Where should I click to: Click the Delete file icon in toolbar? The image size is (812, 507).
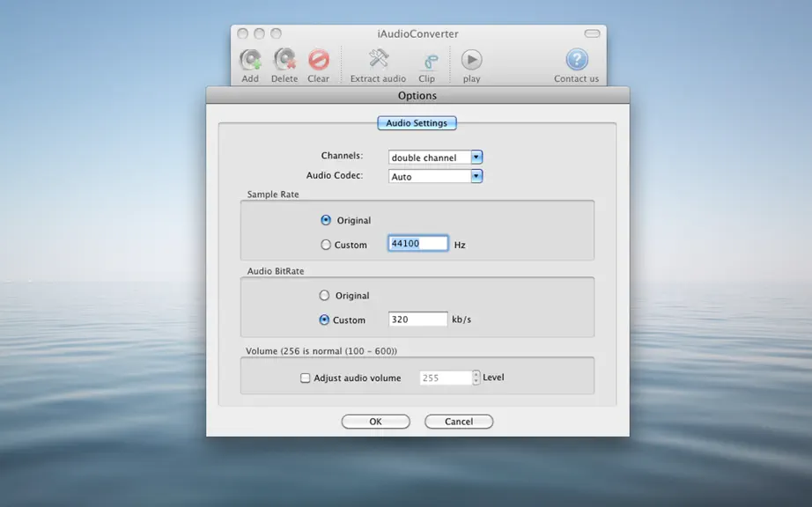[284, 60]
